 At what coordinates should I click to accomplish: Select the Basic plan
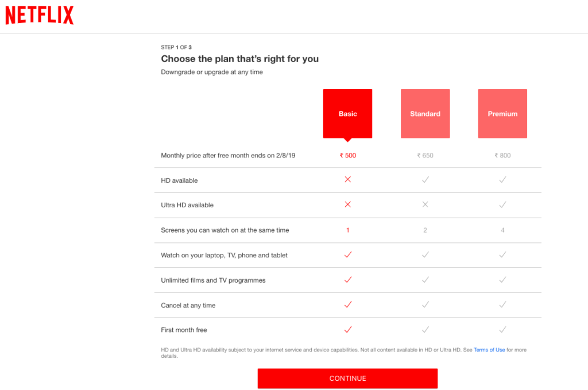click(347, 113)
